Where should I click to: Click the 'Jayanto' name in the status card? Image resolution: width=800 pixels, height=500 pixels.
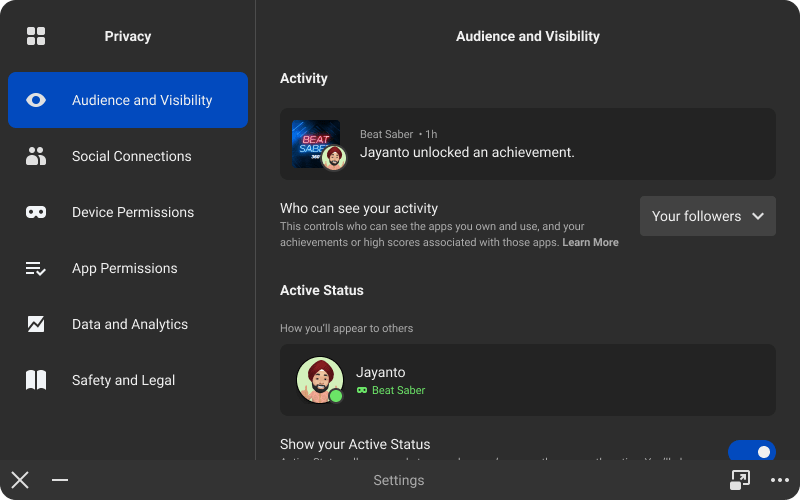[381, 372]
